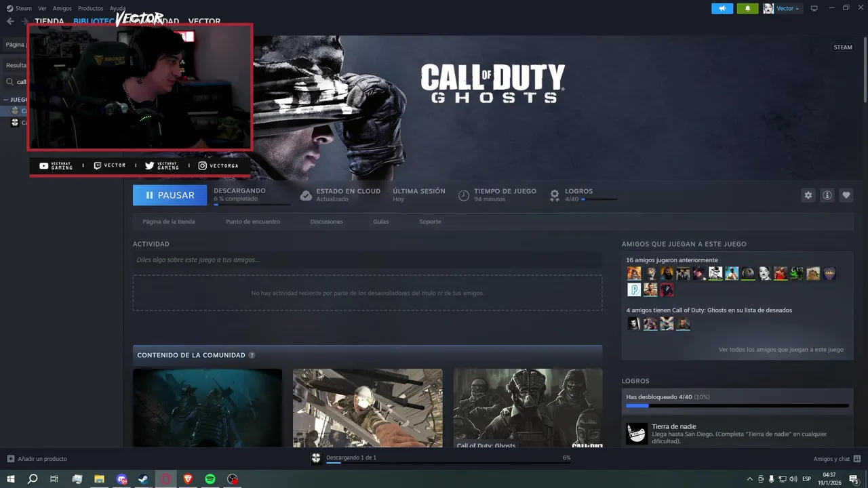Switch to Big Picture mode icon

pos(814,8)
